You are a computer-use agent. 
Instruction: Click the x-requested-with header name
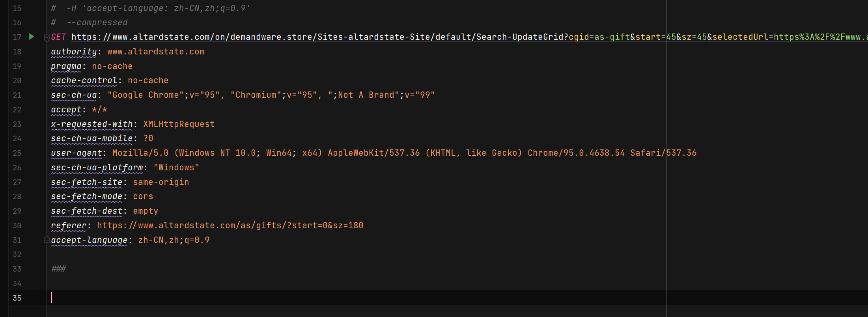92,124
